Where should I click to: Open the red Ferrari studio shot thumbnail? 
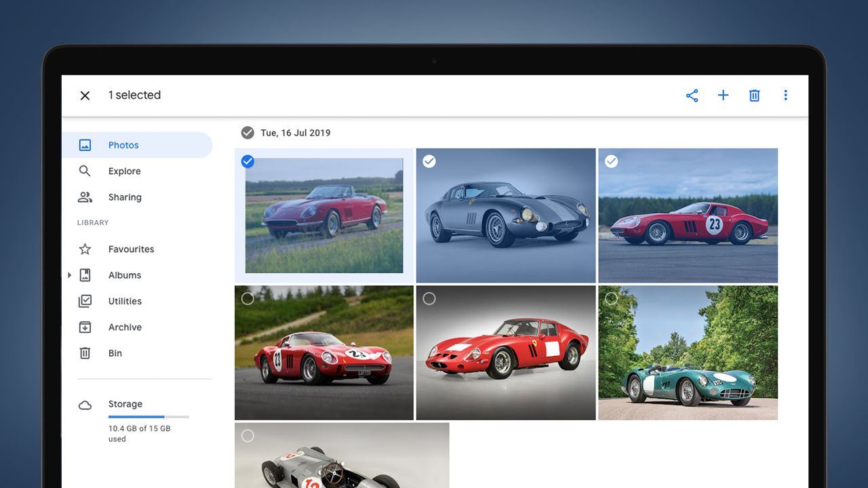pyautogui.click(x=506, y=352)
